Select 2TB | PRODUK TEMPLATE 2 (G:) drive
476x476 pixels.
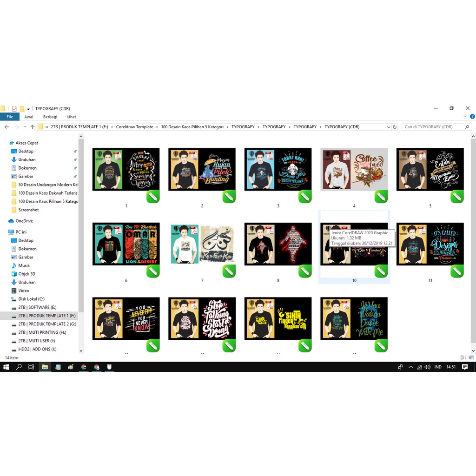point(47,324)
